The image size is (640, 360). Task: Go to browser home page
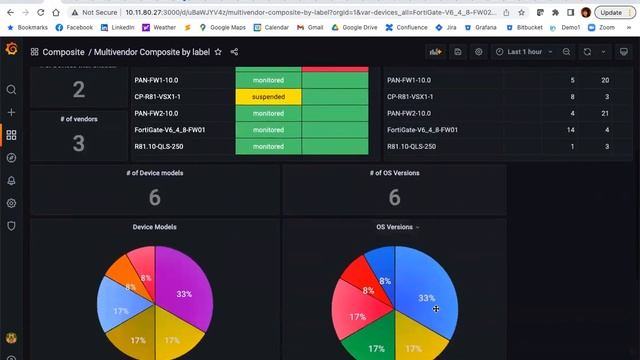56,13
